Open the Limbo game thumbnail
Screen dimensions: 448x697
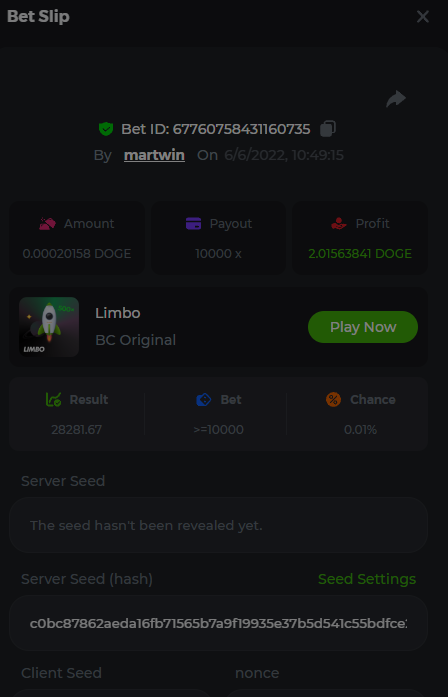click(x=49, y=327)
